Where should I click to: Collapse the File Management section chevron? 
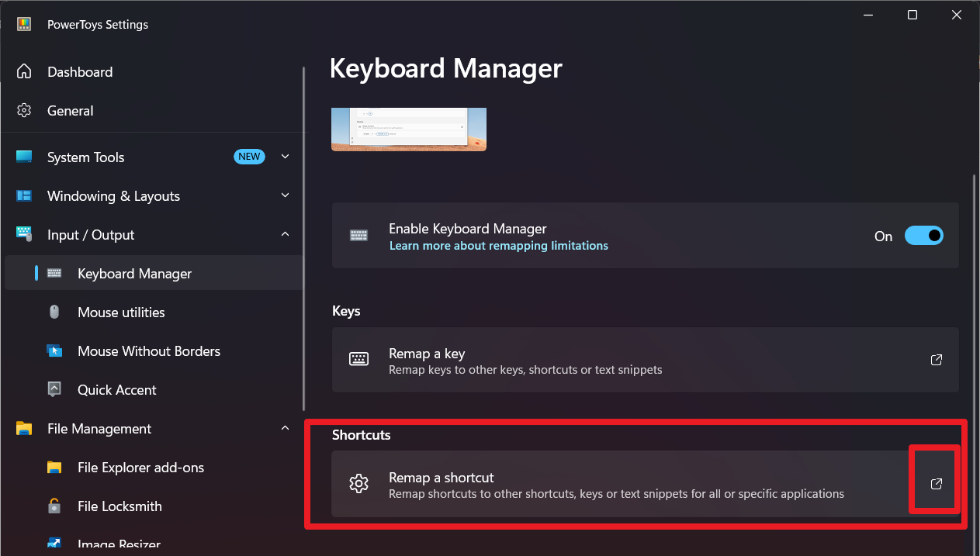(285, 428)
